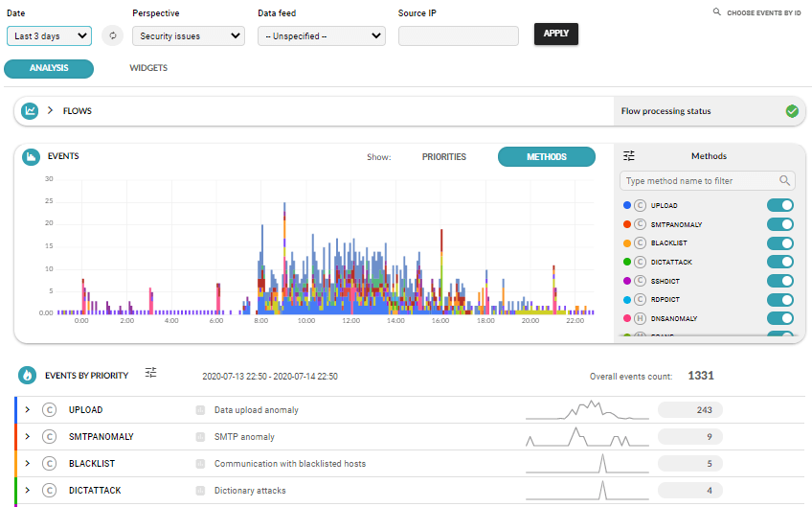Click the chart icon before SMTP anomaly
Screen dimensions: 812x507
[x=200, y=437]
